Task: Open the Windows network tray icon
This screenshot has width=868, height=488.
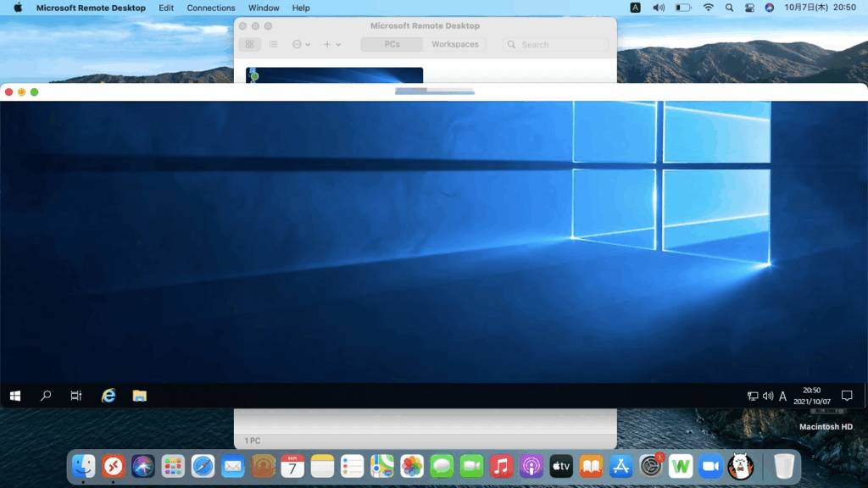Action: pos(753,396)
